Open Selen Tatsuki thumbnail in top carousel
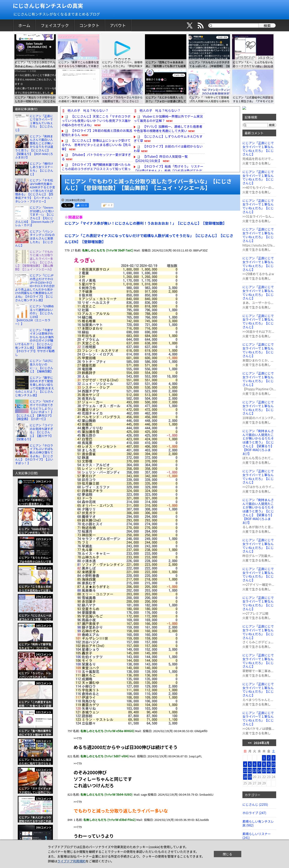289x868 pixels. coord(35,51)
